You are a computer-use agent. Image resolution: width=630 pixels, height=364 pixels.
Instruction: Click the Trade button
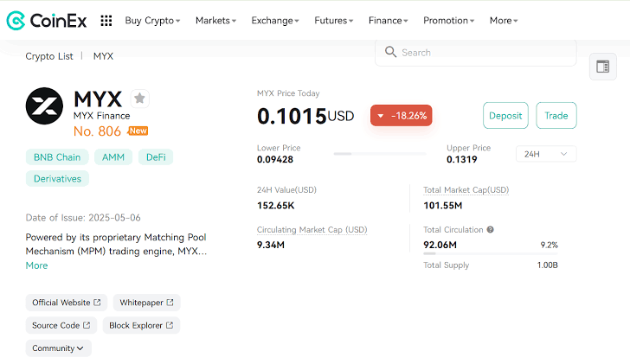click(556, 116)
